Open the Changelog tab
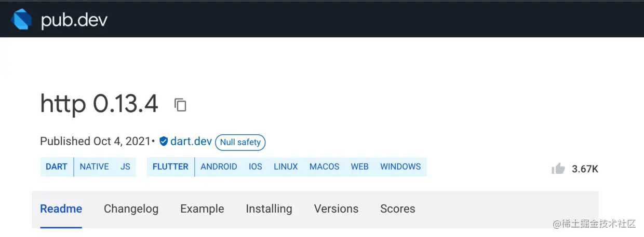Image resolution: width=644 pixels, height=237 pixels. [x=131, y=209]
